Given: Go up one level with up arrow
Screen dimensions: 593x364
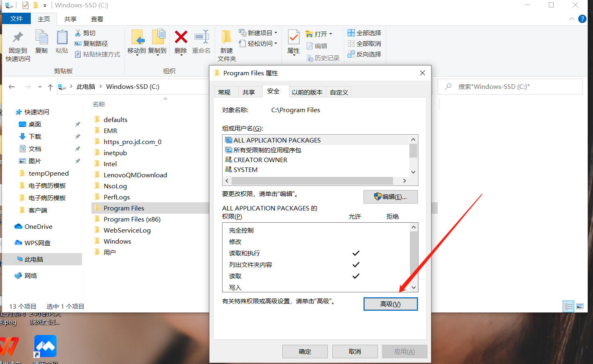Looking at the screenshot, I should (x=50, y=87).
